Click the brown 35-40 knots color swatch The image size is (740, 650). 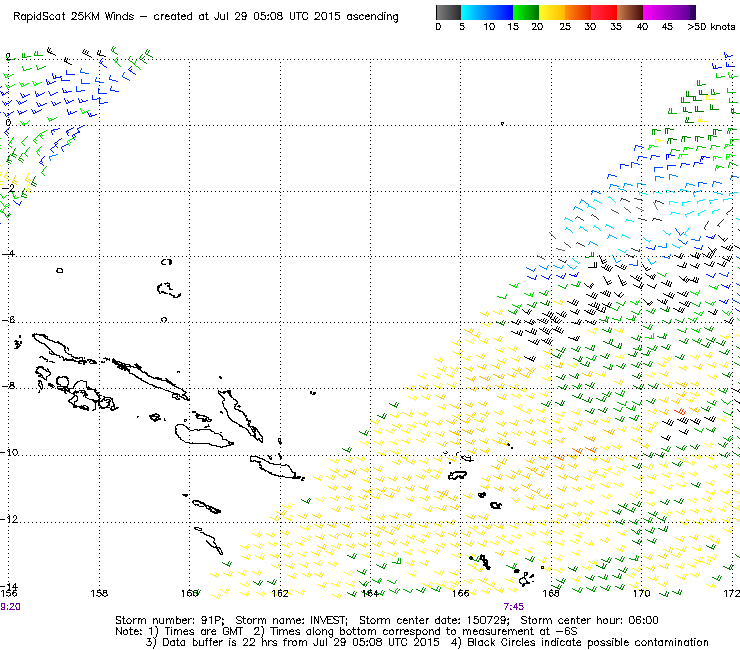pos(630,12)
